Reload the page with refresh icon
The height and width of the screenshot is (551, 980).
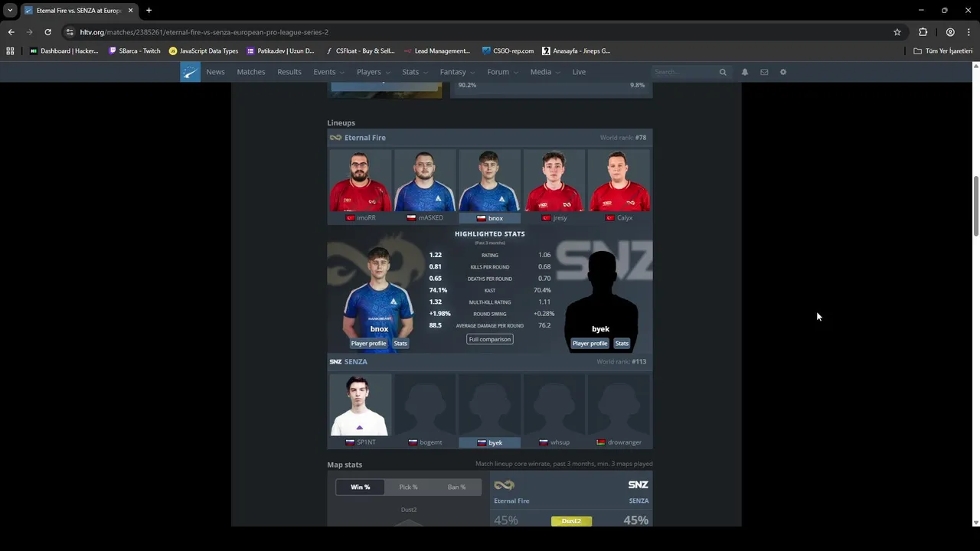point(47,32)
